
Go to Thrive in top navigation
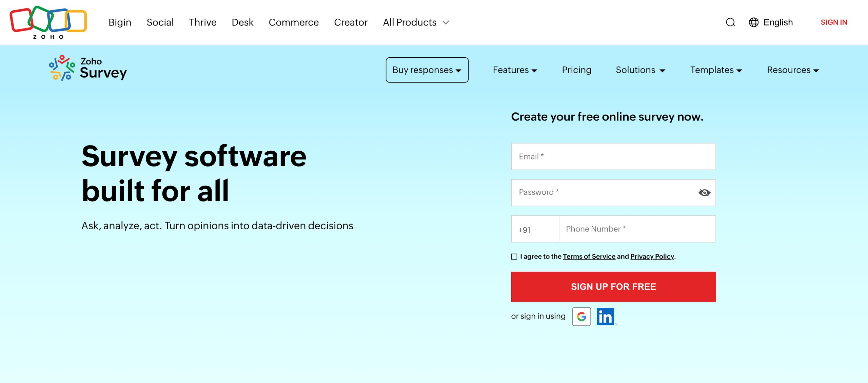202,22
